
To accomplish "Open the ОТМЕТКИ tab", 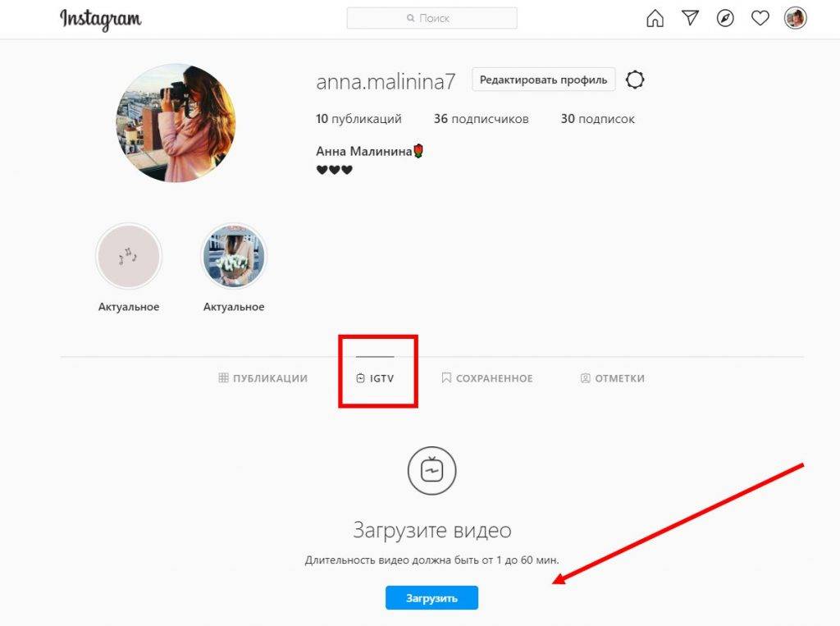I will (x=613, y=378).
